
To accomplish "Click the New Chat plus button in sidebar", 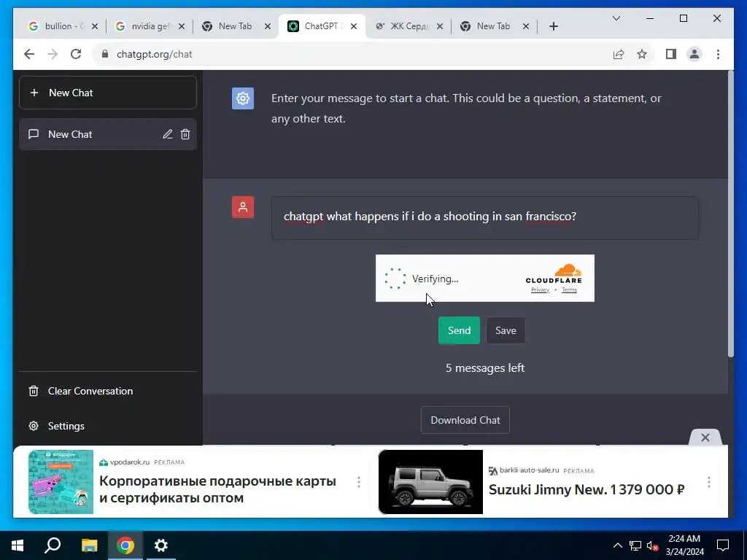I will pos(108,93).
